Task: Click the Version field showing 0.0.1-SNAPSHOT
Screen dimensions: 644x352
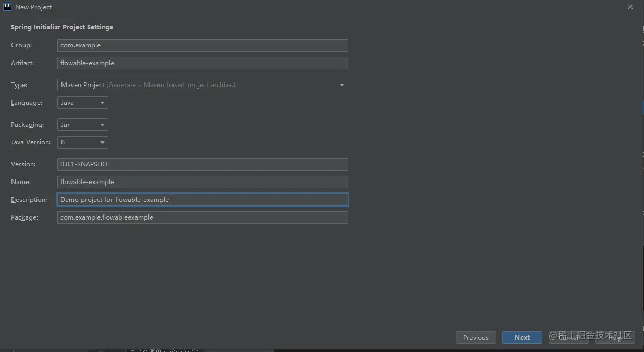Action: click(x=202, y=164)
